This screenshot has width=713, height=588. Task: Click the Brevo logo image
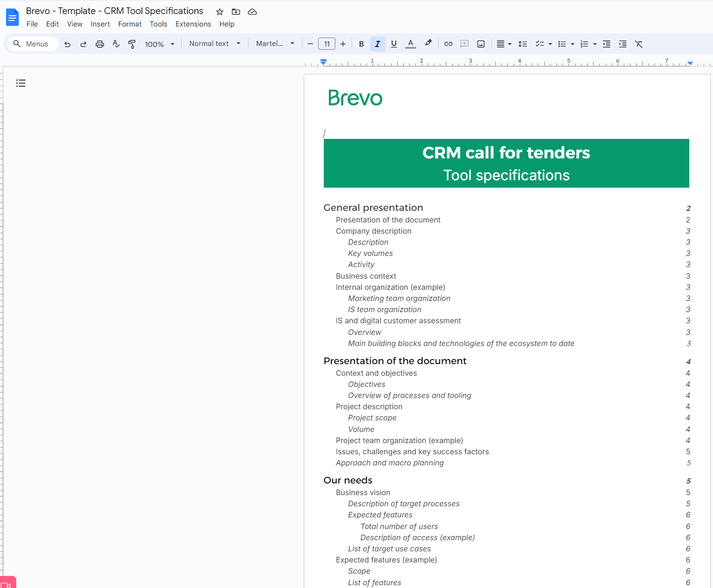coord(355,98)
